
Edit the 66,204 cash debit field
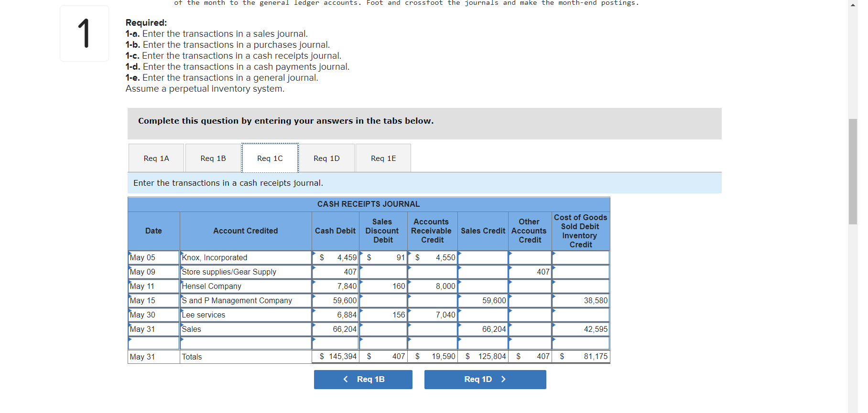pyautogui.click(x=336, y=329)
